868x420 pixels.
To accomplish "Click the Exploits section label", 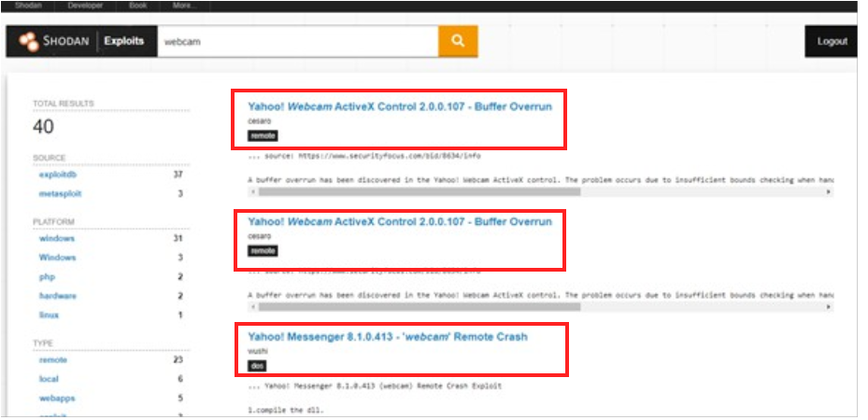I will click(x=124, y=41).
